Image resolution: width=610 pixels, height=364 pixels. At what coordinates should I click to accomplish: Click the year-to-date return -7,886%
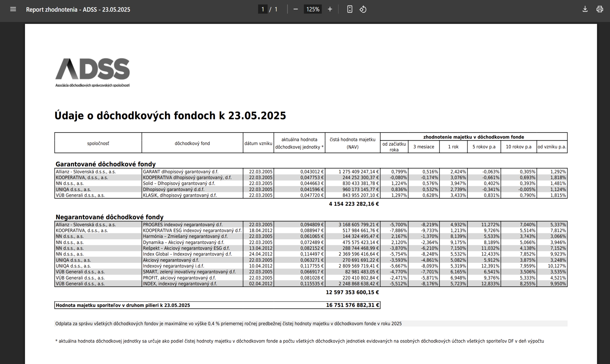coord(398,231)
